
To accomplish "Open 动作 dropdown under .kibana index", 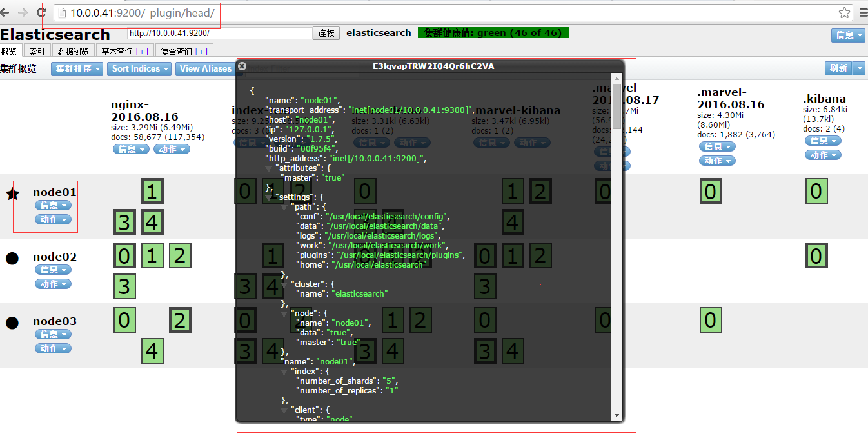I will [x=823, y=155].
